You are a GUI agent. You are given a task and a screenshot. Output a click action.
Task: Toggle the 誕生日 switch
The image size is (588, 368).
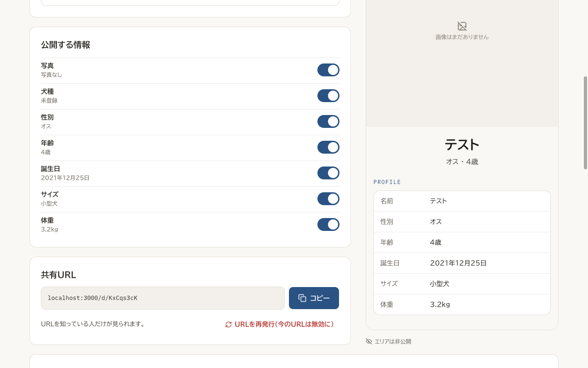(x=328, y=173)
